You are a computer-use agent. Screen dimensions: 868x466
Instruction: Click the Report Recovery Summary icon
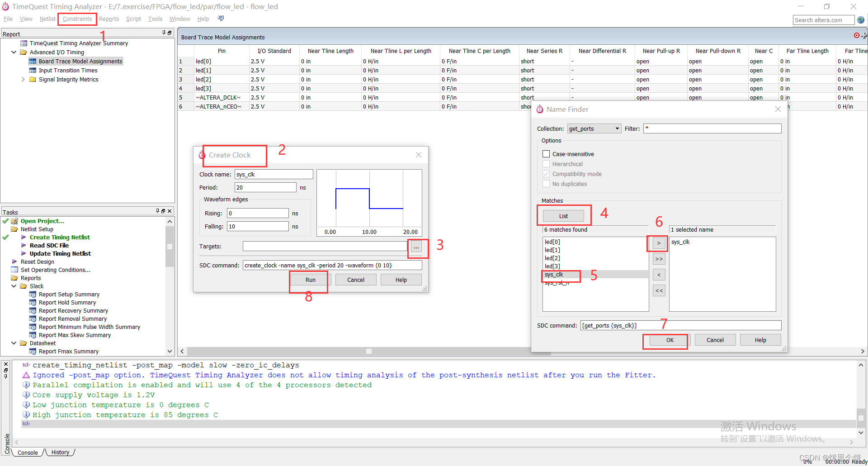(x=33, y=311)
